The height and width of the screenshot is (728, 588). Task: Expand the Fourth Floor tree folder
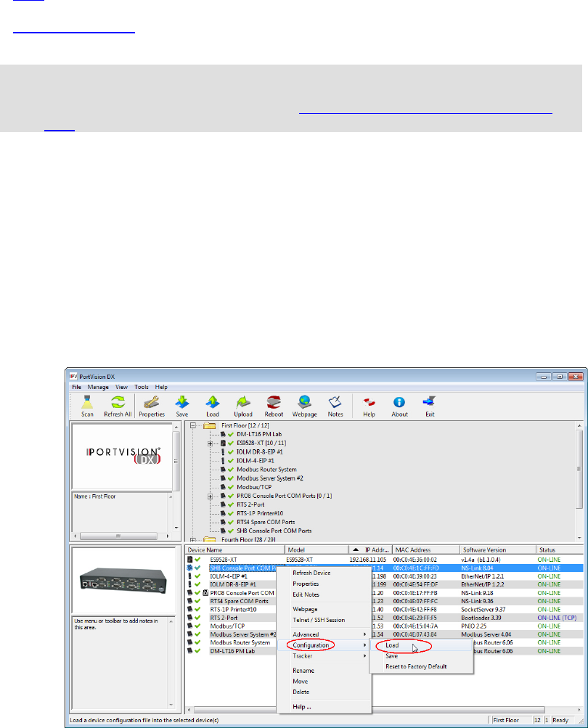pyautogui.click(x=194, y=540)
